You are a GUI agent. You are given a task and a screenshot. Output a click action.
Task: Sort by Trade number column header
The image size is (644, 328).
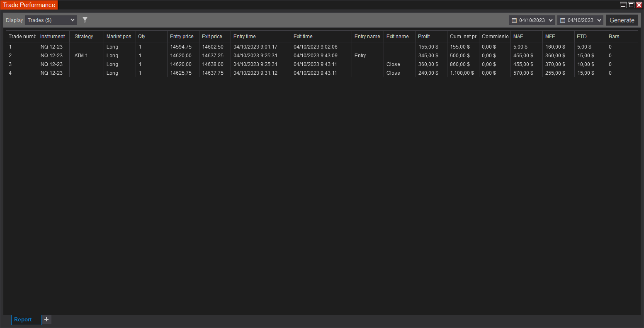(22, 37)
